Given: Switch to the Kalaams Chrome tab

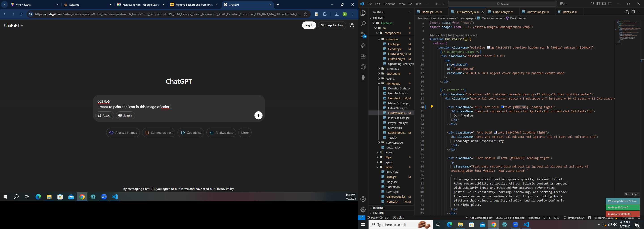Looking at the screenshot, I should pyautogui.click(x=87, y=4).
